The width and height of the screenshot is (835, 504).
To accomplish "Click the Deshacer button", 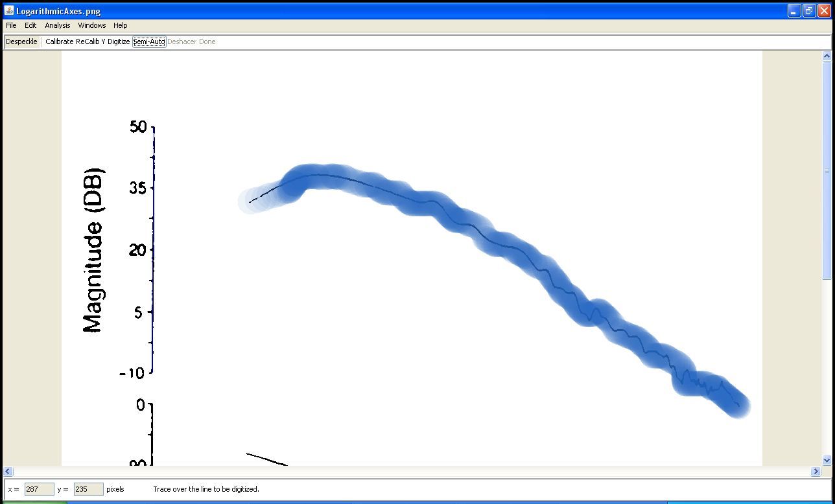I will pyautogui.click(x=182, y=41).
